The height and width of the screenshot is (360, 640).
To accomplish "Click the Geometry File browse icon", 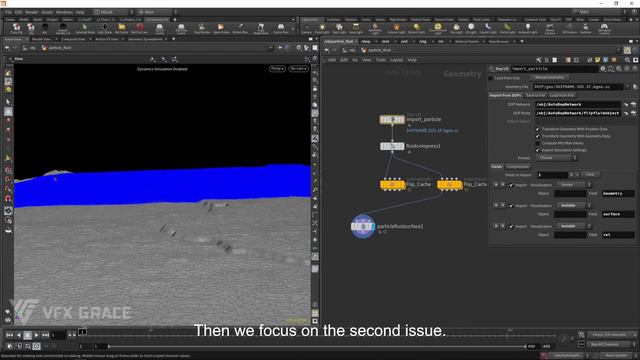I will point(635,87).
